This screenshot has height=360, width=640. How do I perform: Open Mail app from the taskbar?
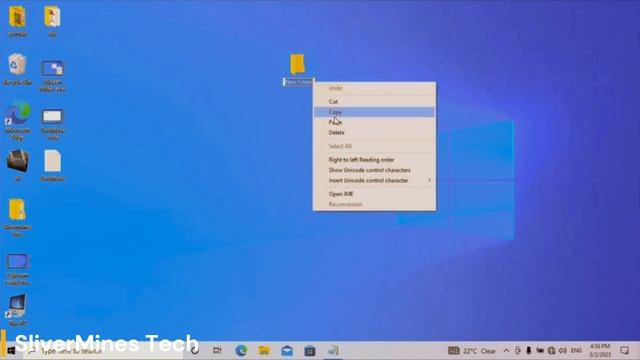point(287,351)
